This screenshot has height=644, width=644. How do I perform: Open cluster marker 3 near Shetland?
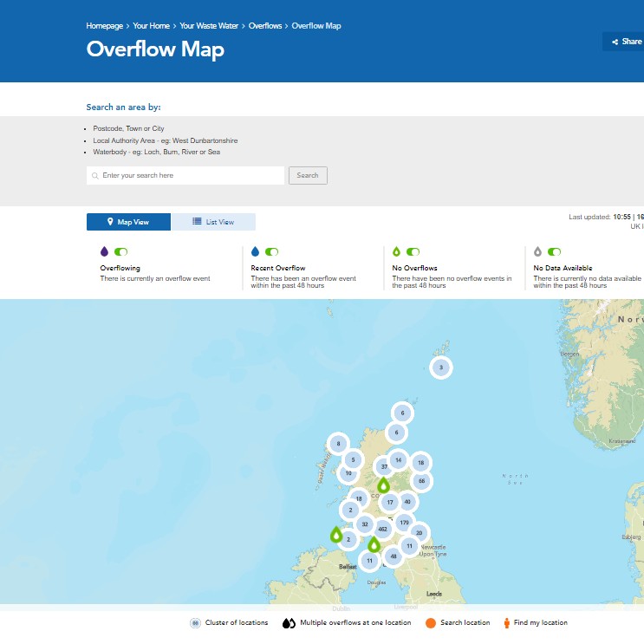pos(441,368)
